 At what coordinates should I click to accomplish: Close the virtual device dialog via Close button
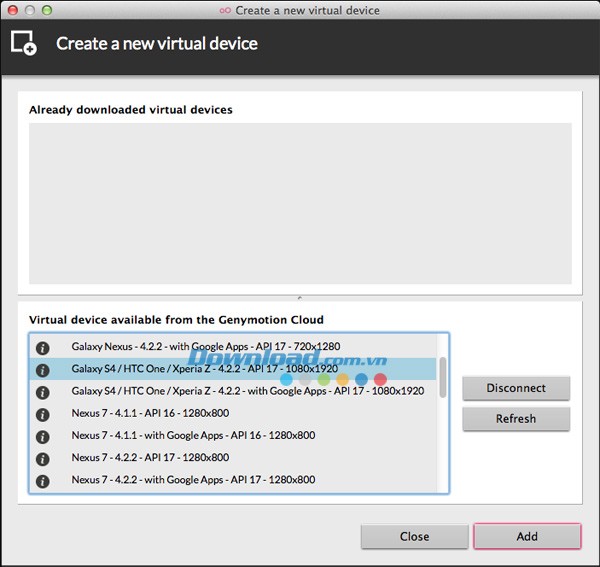pos(414,536)
